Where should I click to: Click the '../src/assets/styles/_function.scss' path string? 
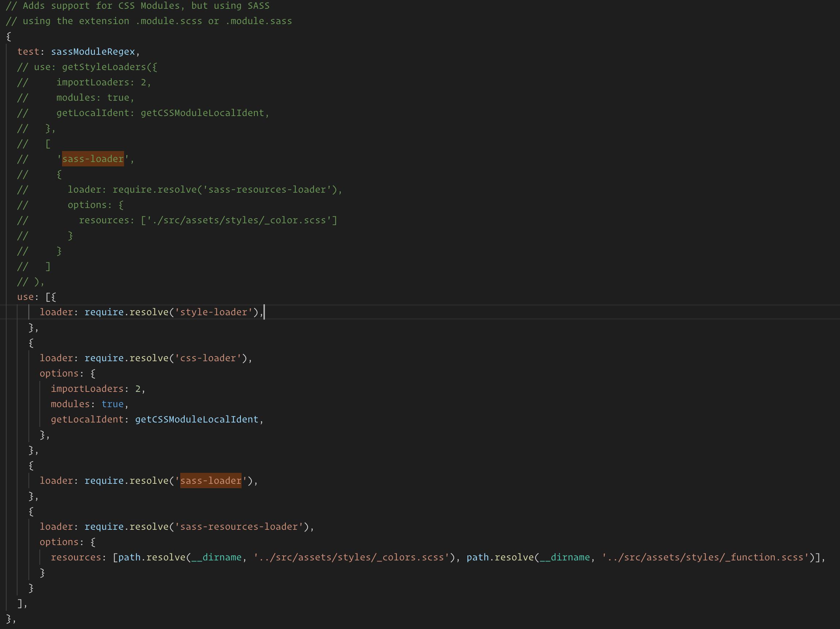(706, 557)
